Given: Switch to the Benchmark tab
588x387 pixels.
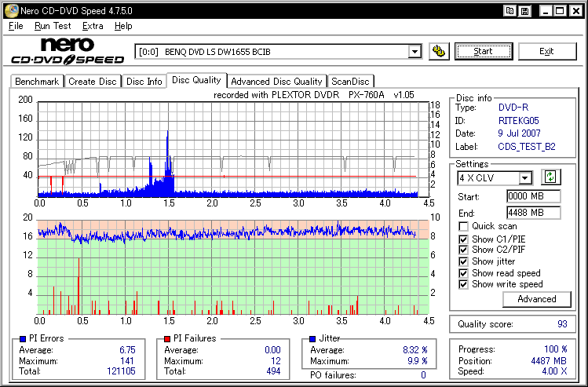Looking at the screenshot, I should pyautogui.click(x=37, y=82).
